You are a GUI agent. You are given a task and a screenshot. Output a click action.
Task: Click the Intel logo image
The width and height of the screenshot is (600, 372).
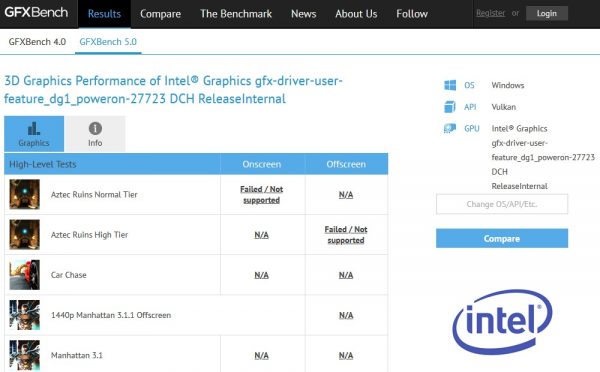(502, 322)
